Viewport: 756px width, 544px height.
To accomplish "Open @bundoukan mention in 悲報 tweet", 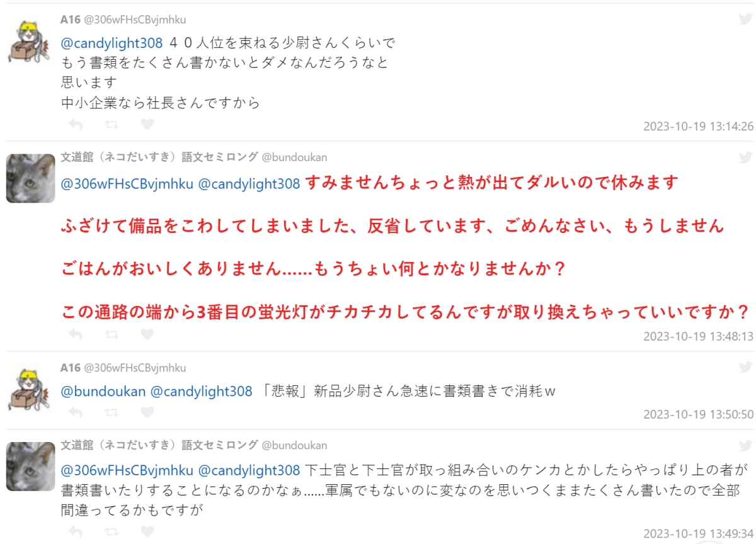I will coord(103,392).
